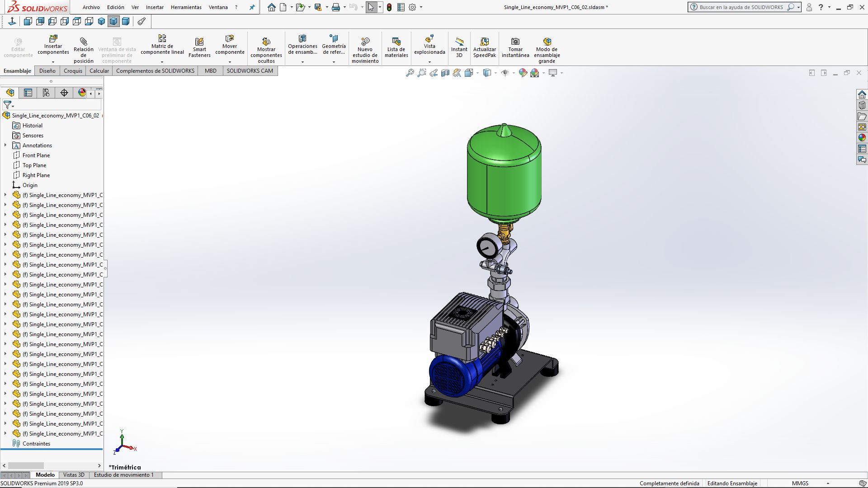868x488 pixels.
Task: Open the Herramientas menu
Action: coord(186,7)
